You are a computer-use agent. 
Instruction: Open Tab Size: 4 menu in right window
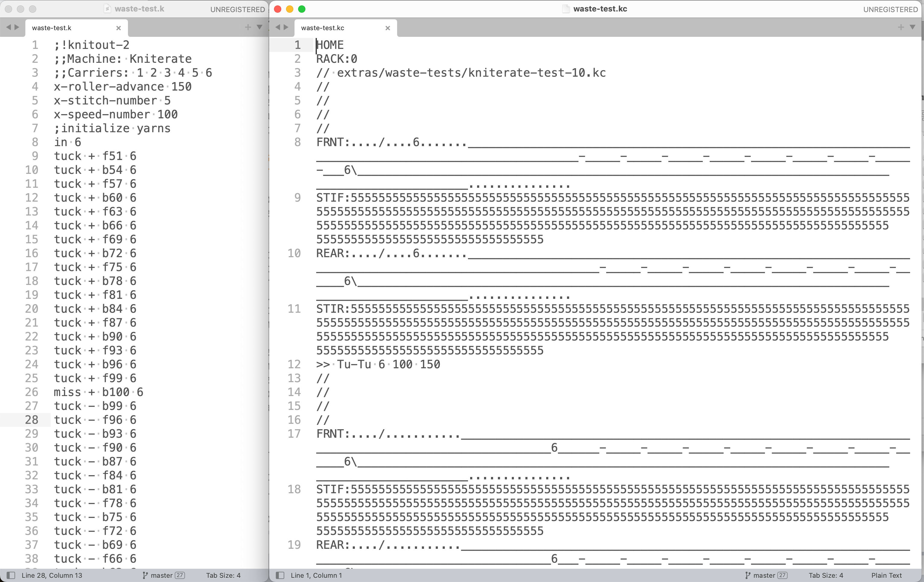tap(826, 575)
